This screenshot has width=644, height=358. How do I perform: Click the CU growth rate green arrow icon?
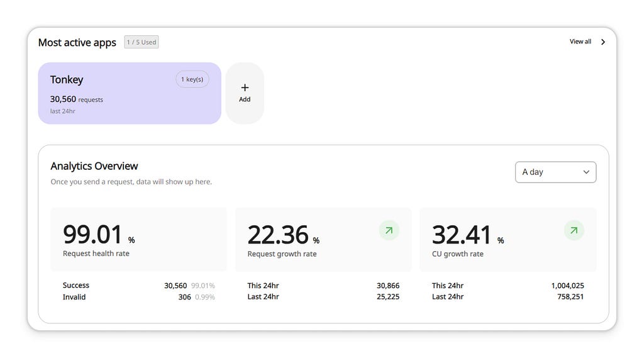[x=574, y=230]
